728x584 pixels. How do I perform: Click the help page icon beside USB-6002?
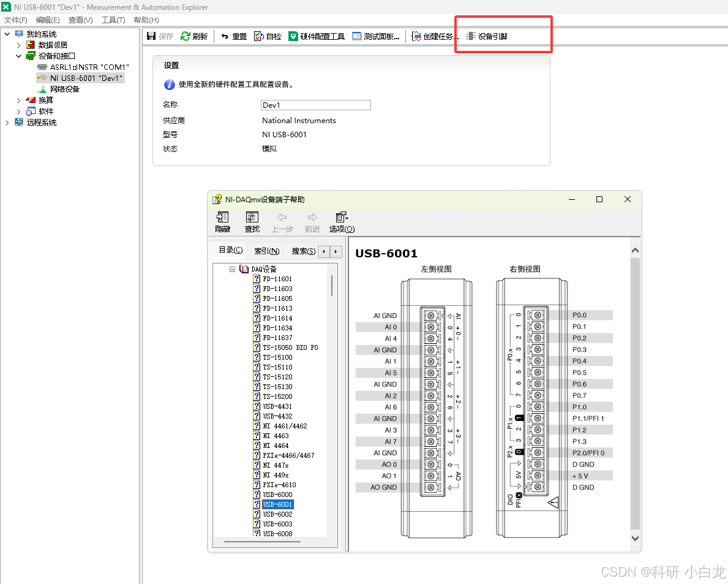pos(257,514)
